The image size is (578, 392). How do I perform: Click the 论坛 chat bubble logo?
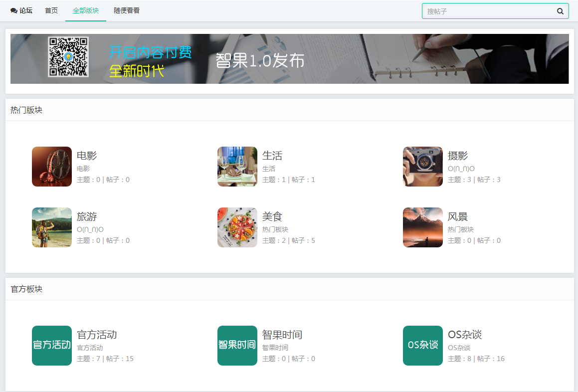tap(13, 10)
